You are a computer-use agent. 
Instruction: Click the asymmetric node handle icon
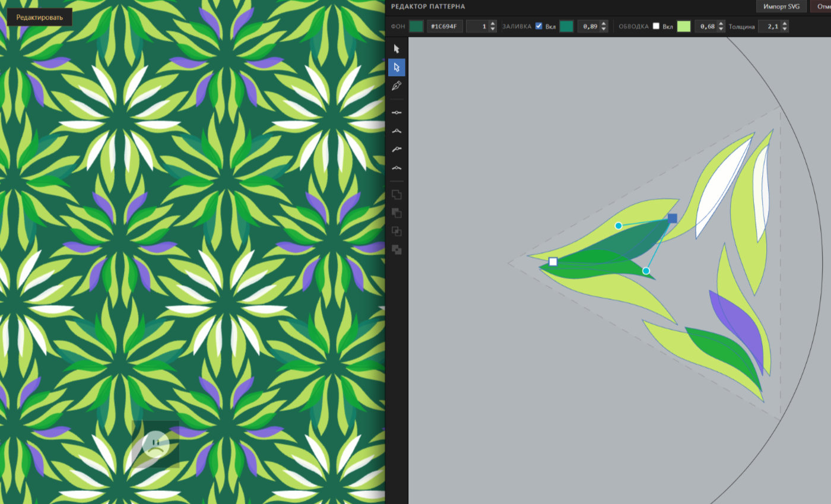coord(397,150)
